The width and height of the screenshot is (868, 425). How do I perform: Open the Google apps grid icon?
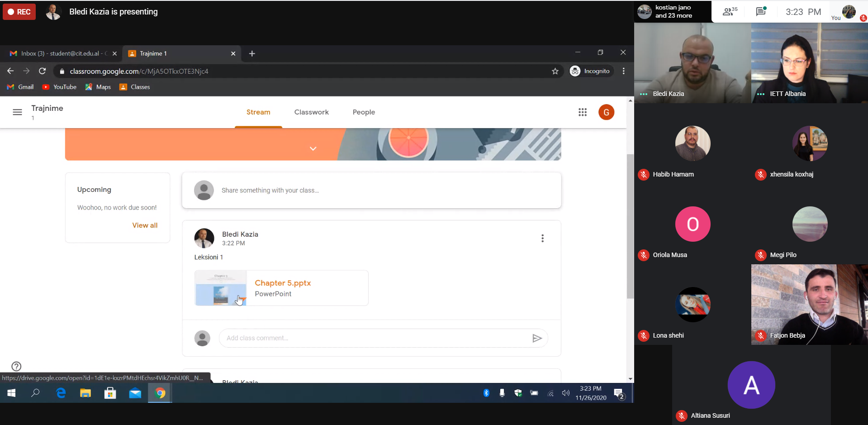pyautogui.click(x=582, y=112)
